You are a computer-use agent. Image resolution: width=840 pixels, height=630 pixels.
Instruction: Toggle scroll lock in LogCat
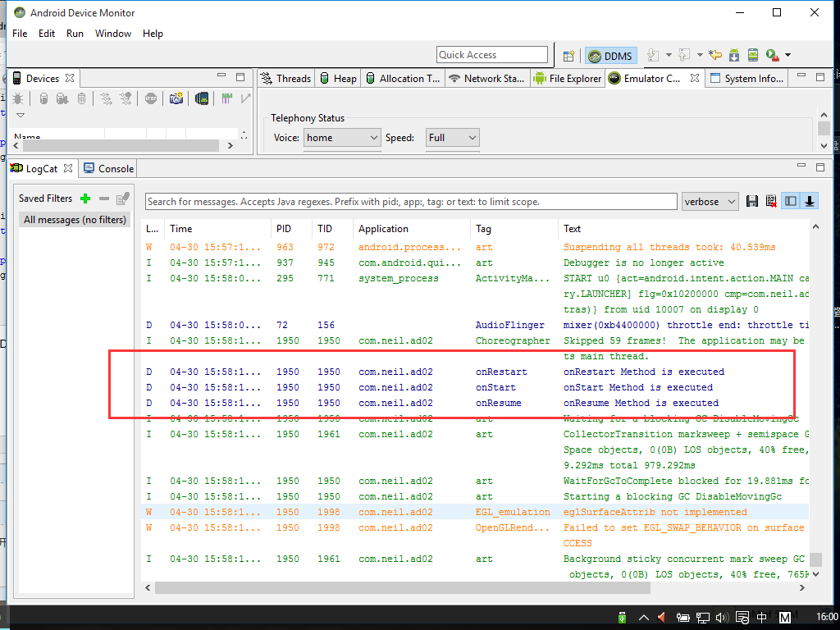810,202
